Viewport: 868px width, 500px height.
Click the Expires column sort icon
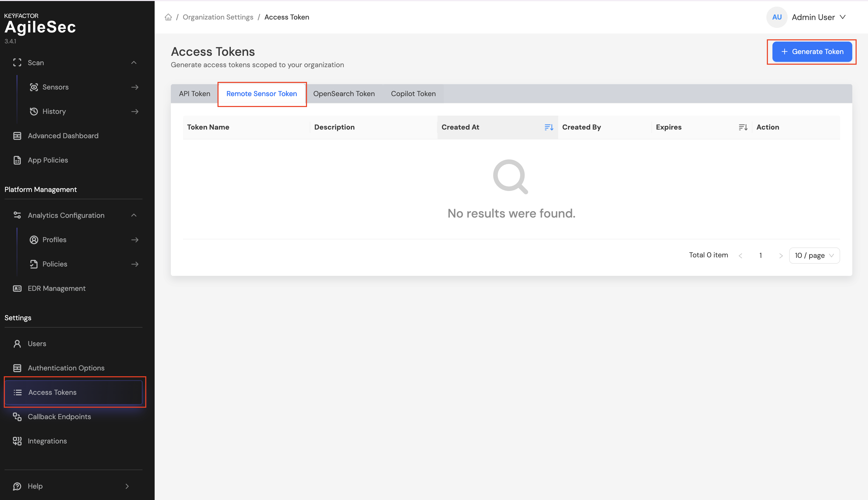[x=743, y=127]
